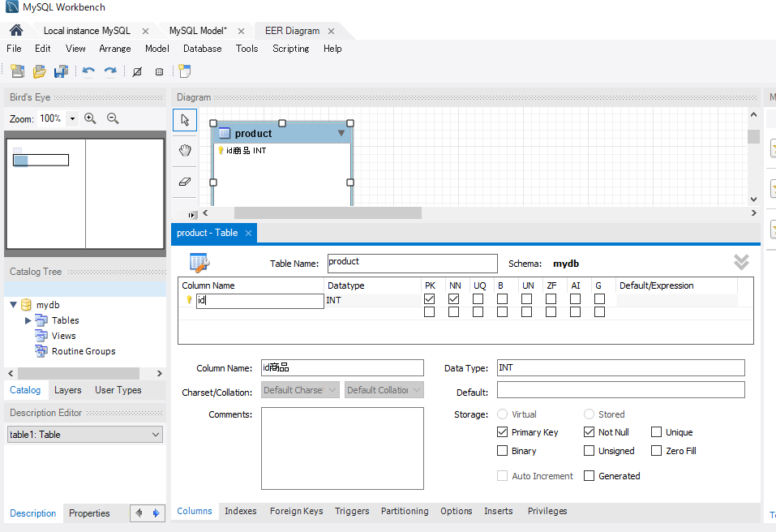The image size is (776, 532).
Task: Enable the Unique checkbox
Action: [657, 432]
